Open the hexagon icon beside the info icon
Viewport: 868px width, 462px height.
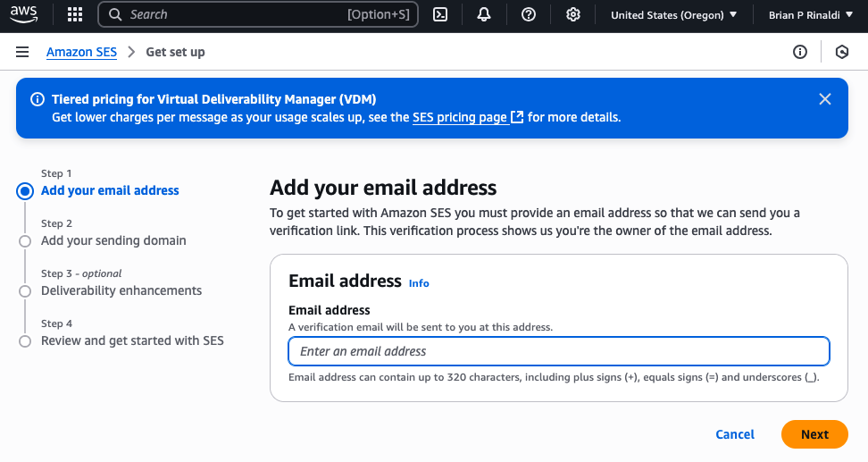[842, 52]
